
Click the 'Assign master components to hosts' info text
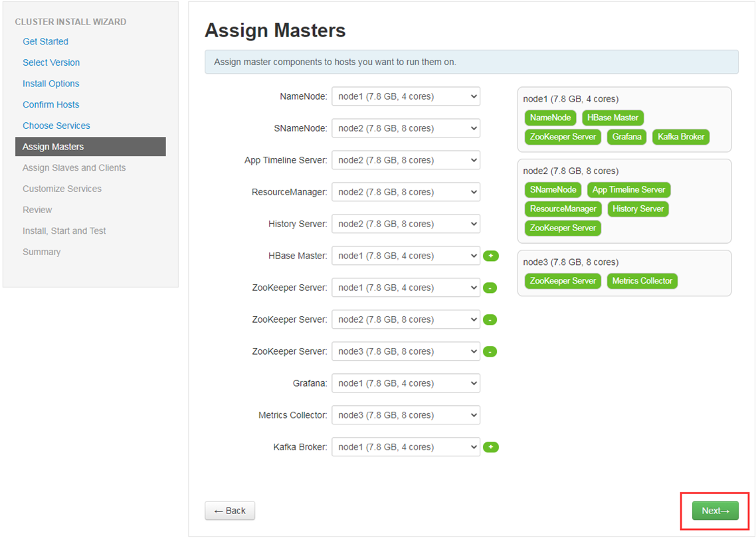(335, 62)
